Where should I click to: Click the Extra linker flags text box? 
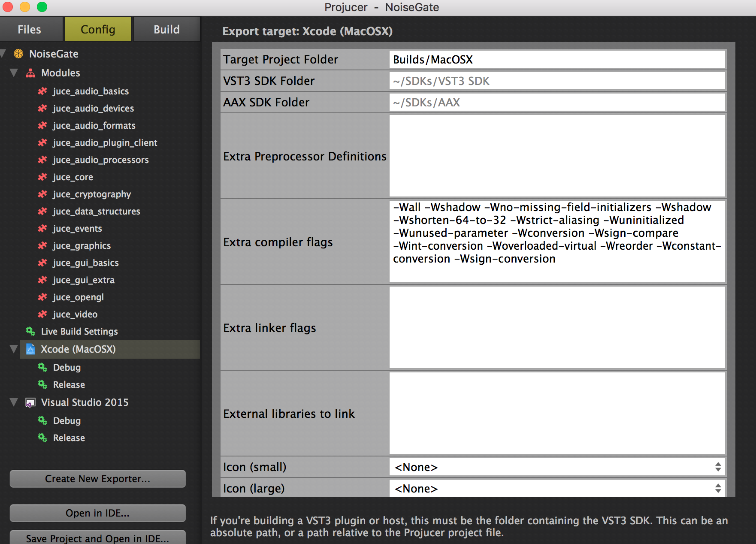[557, 327]
